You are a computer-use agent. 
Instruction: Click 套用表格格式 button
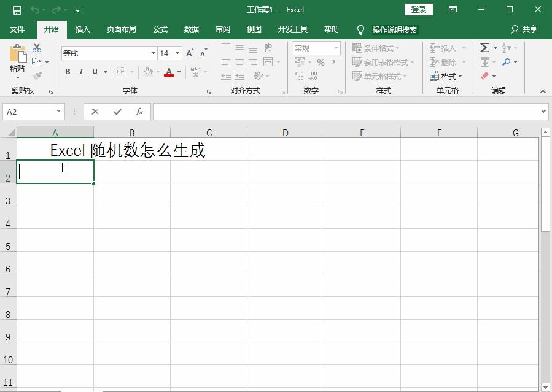tap(383, 62)
